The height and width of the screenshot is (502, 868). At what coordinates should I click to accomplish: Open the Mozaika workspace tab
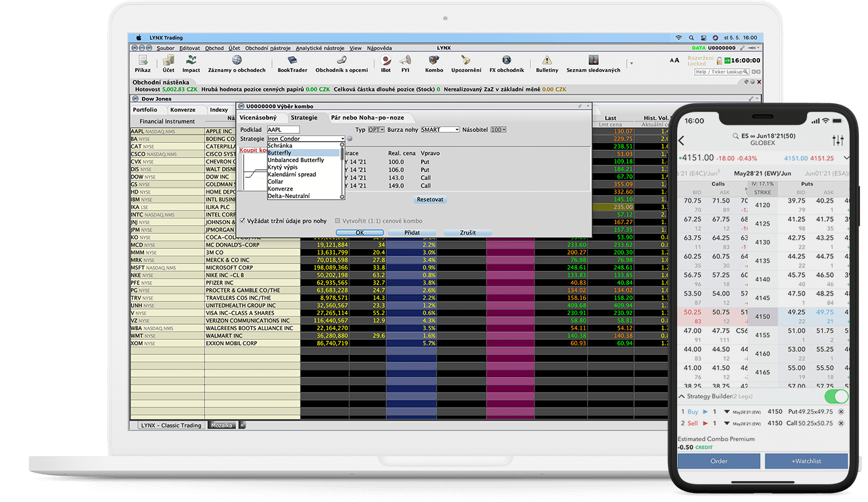click(222, 426)
